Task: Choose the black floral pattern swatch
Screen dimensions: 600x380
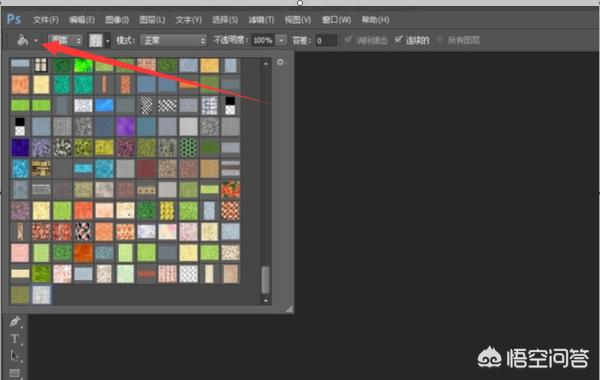Action: tap(83, 232)
